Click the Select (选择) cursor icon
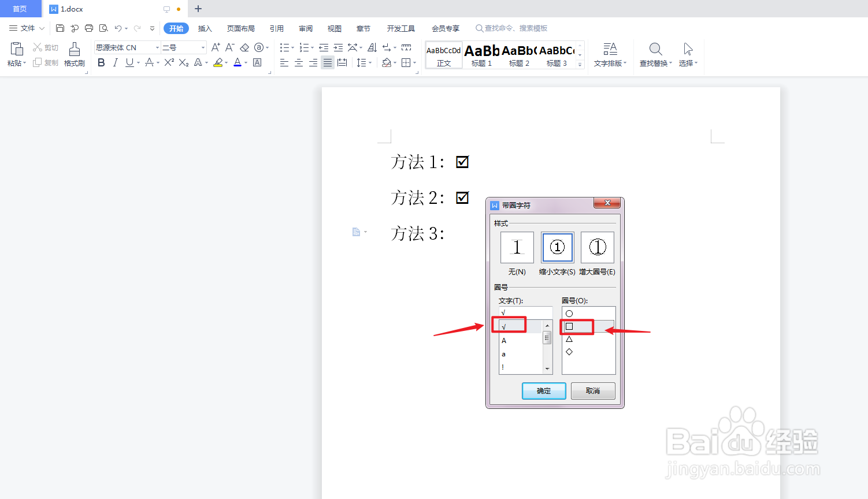This screenshot has height=499, width=868. pyautogui.click(x=688, y=49)
